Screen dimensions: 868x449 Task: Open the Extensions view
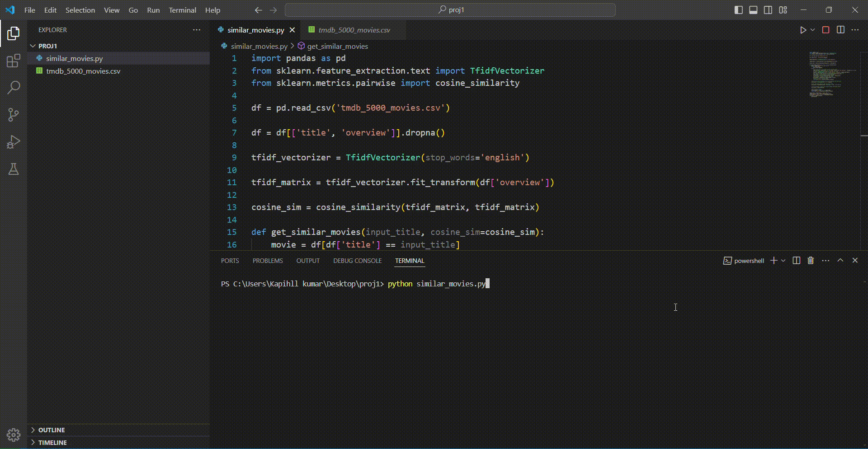click(14, 61)
